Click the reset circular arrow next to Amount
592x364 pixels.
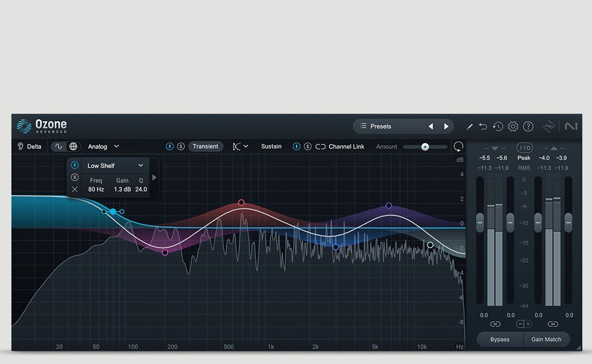coord(458,146)
